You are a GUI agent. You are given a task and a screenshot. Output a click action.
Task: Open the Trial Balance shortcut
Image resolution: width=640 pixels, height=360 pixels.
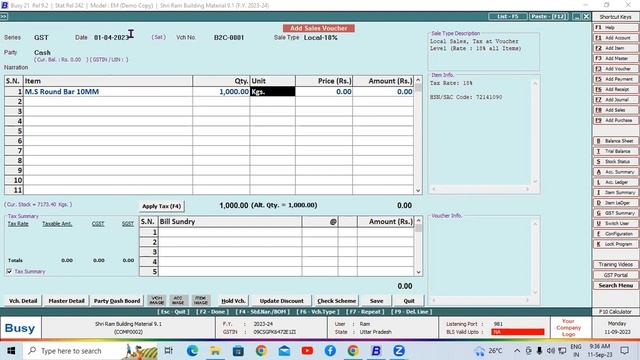click(x=616, y=151)
